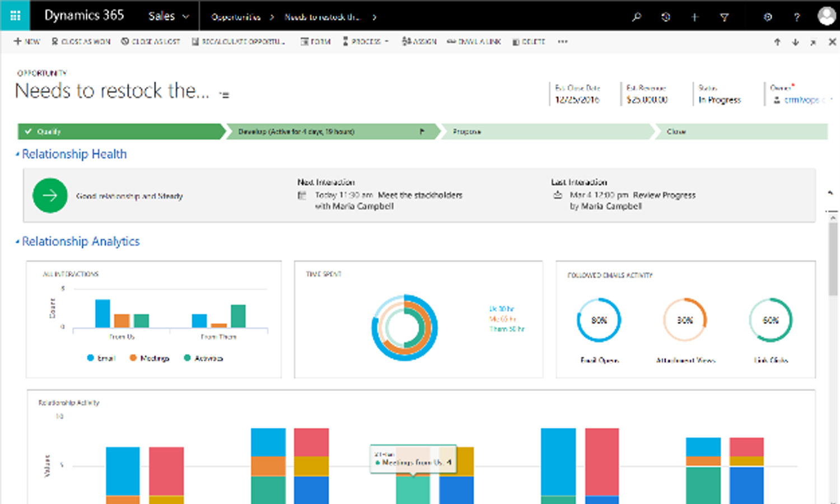The height and width of the screenshot is (504, 840).
Task: Click the 80% Email Opens gauge
Action: tap(599, 320)
